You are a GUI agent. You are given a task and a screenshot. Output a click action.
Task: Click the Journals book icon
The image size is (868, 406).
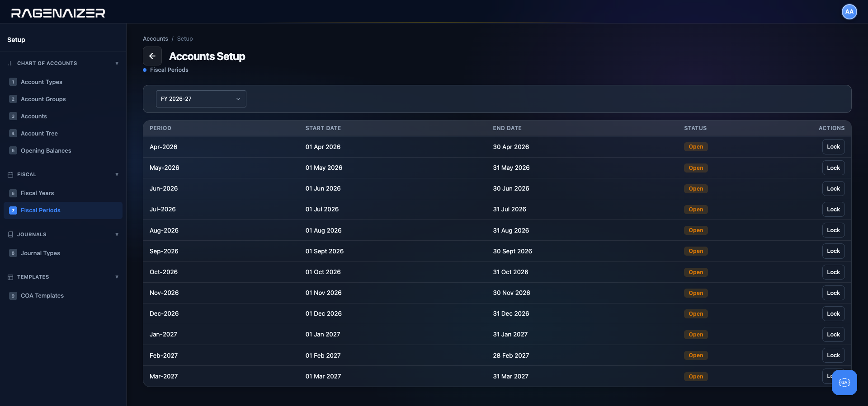tap(10, 235)
